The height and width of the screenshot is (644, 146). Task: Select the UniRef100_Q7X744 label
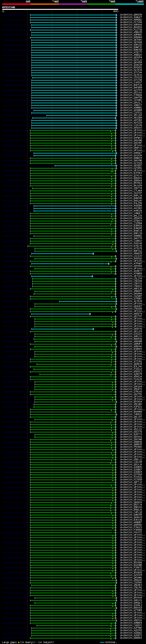131,72
